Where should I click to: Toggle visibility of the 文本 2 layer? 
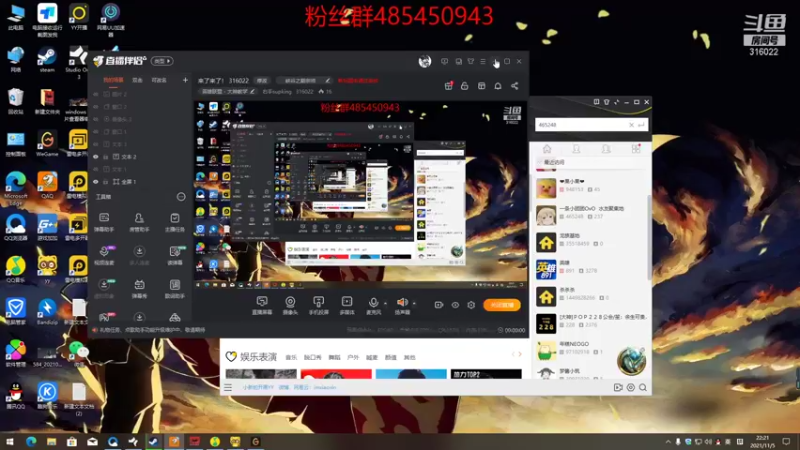click(x=95, y=157)
